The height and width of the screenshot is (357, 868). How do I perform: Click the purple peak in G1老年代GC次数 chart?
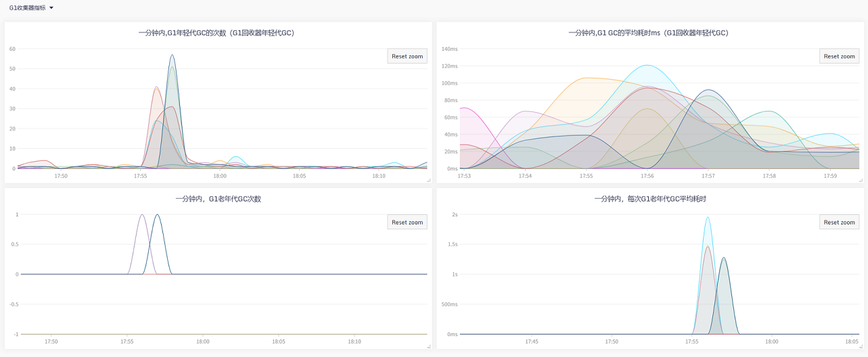click(141, 215)
